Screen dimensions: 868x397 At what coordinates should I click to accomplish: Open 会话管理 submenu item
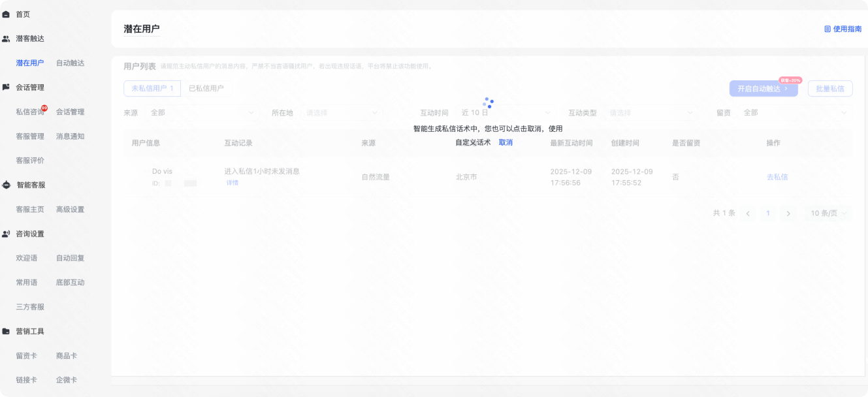[70, 112]
